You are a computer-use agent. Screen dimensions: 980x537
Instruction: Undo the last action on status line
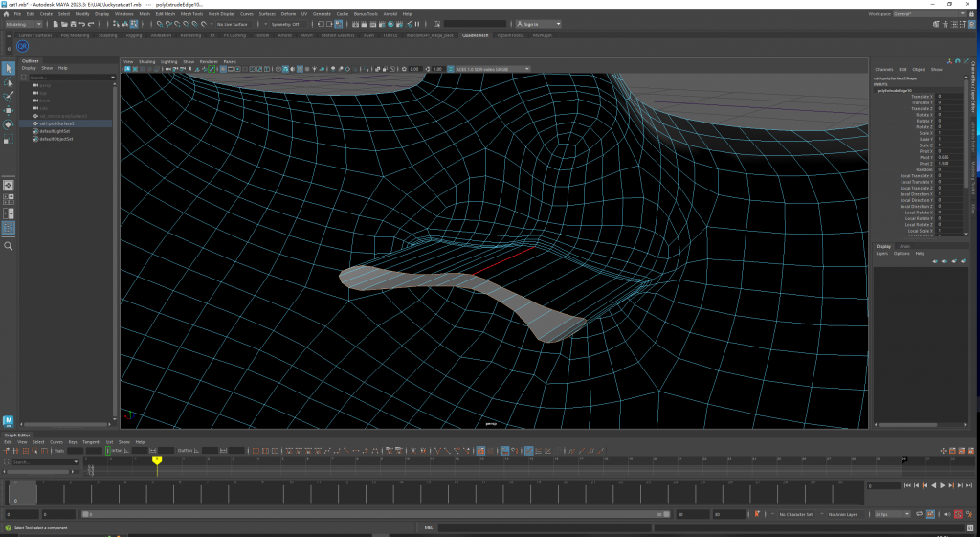[82, 24]
